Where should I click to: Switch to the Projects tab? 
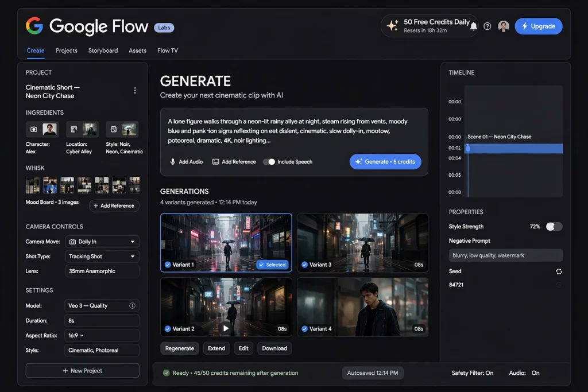click(x=67, y=51)
